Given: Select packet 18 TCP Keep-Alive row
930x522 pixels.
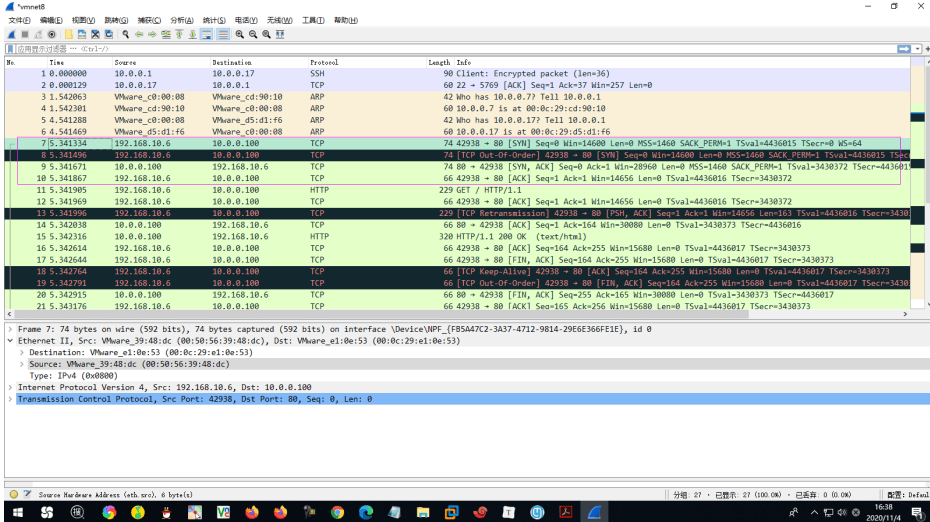Looking at the screenshot, I should point(457,272).
